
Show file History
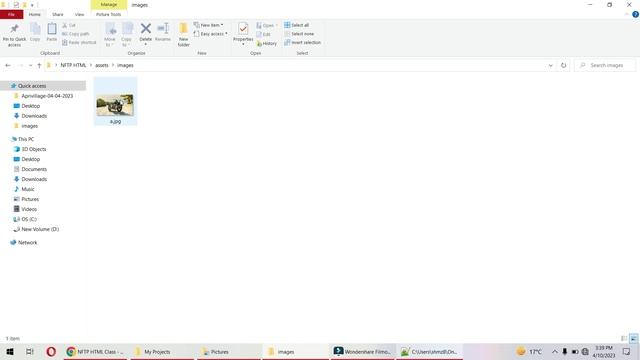pos(267,43)
